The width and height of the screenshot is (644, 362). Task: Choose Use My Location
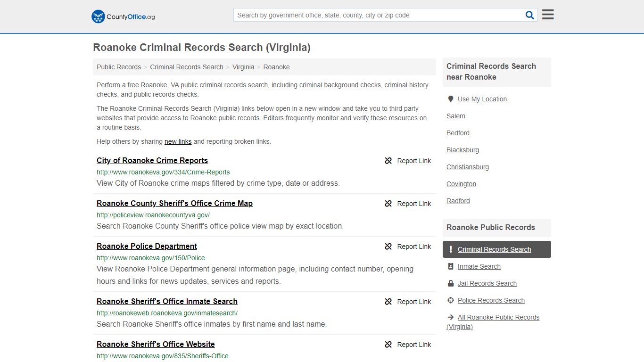[482, 99]
